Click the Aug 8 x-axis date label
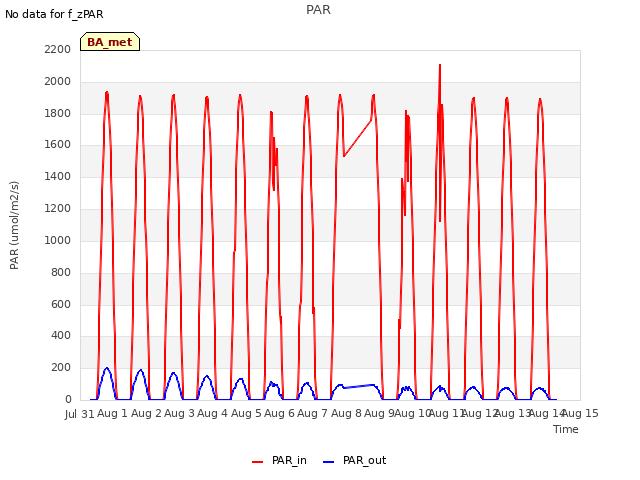The height and width of the screenshot is (480, 640). pyautogui.click(x=346, y=413)
